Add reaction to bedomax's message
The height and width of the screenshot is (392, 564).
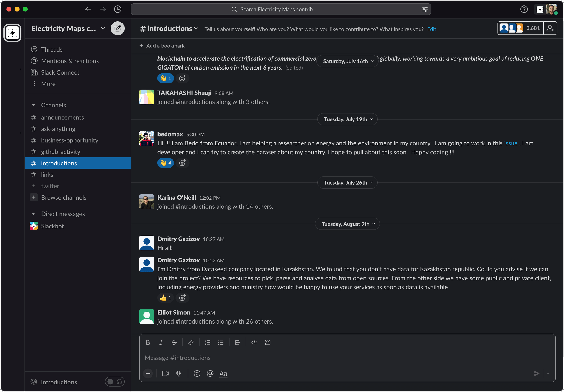point(182,163)
